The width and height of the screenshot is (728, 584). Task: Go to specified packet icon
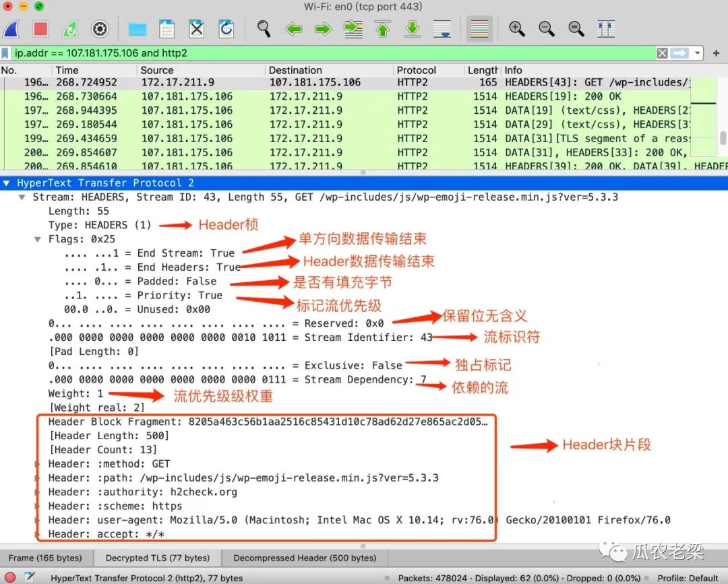pyautogui.click(x=353, y=29)
